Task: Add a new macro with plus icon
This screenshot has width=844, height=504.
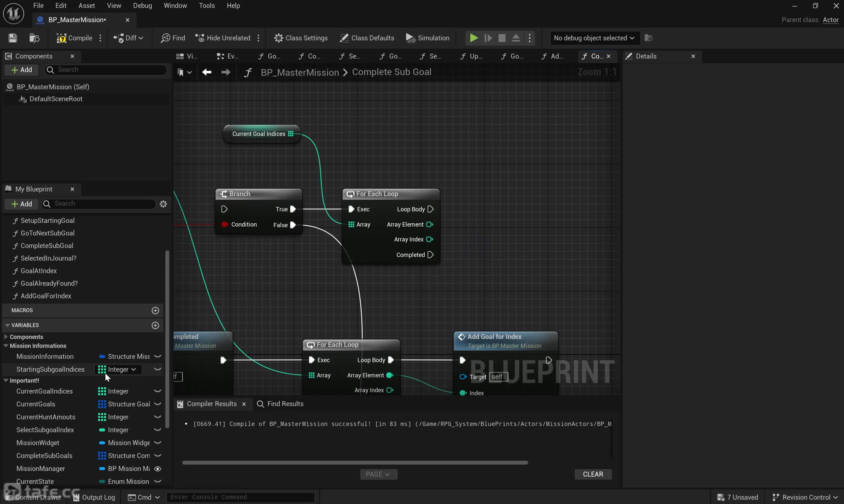Action: click(155, 310)
